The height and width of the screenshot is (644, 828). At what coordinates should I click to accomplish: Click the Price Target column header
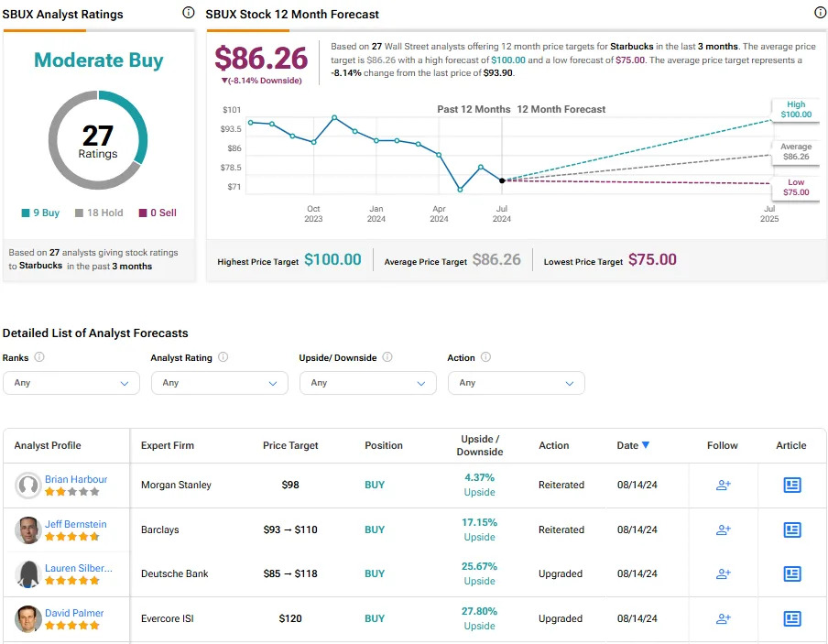point(290,445)
